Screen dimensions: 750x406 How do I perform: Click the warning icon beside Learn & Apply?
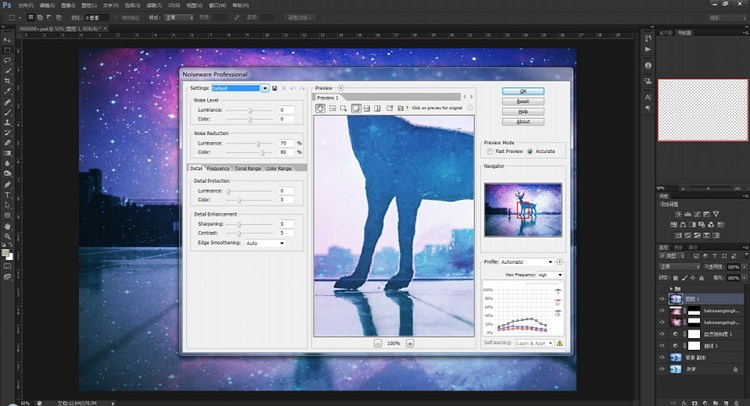(x=560, y=343)
